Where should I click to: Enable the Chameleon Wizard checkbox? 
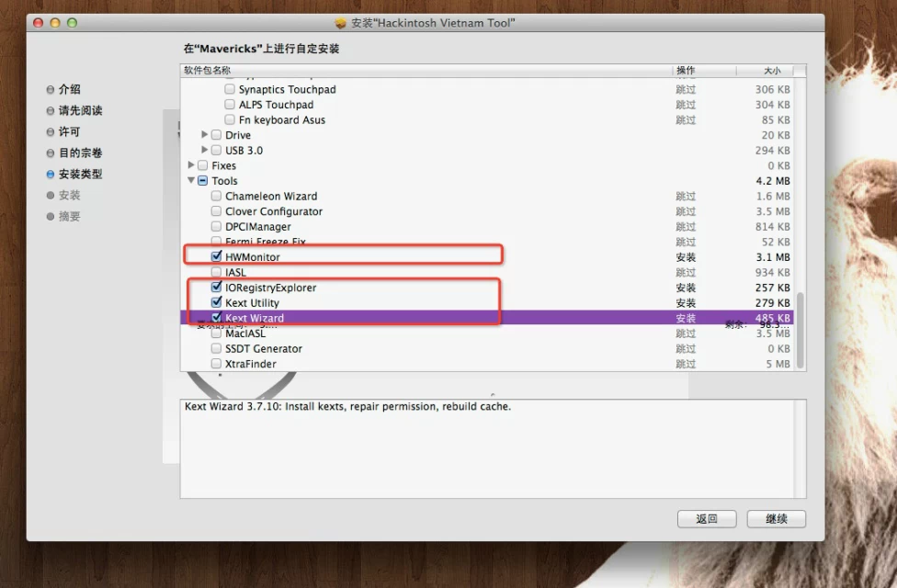[x=217, y=197]
